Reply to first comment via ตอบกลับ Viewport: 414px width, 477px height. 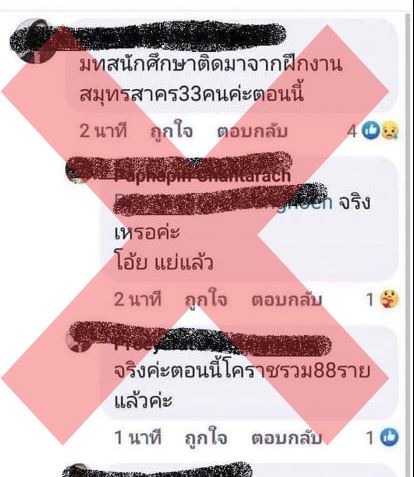coord(252,131)
